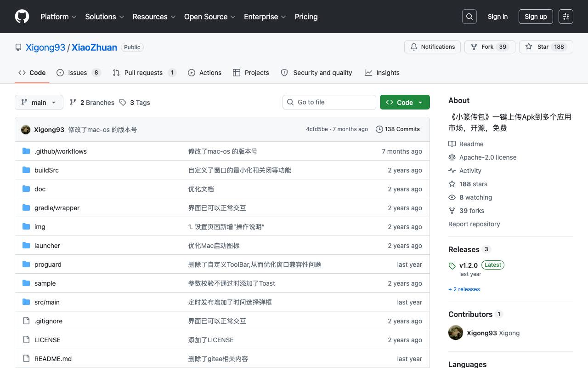Expand the Enterprise menu
This screenshot has height=368, width=588.
point(265,17)
